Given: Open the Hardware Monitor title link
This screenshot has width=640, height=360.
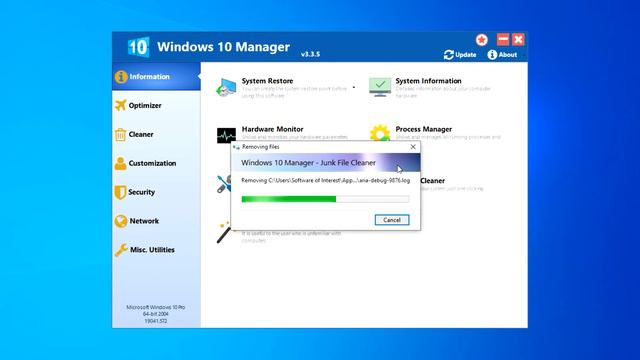Looking at the screenshot, I should [x=272, y=129].
